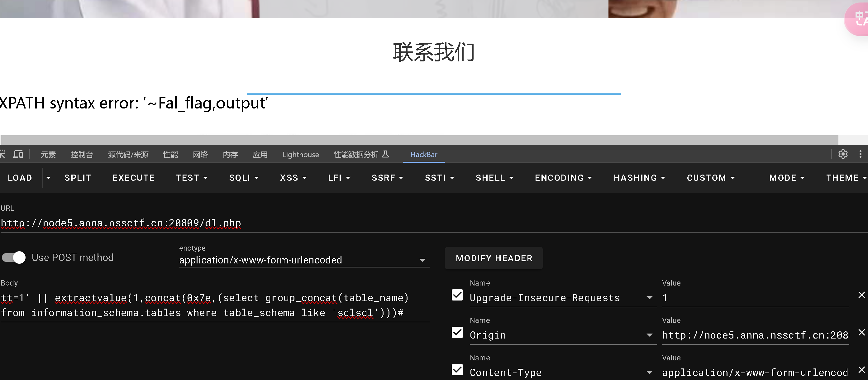
Task: Remove the Content-Type header row
Action: click(861, 370)
